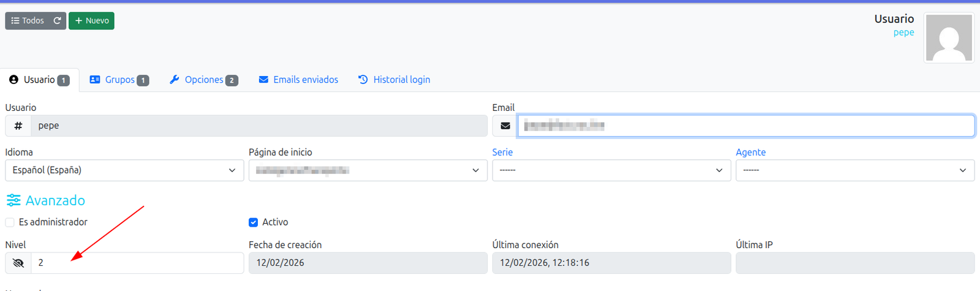Image resolution: width=980 pixels, height=291 pixels.
Task: Click the Todos list button
Action: point(28,21)
